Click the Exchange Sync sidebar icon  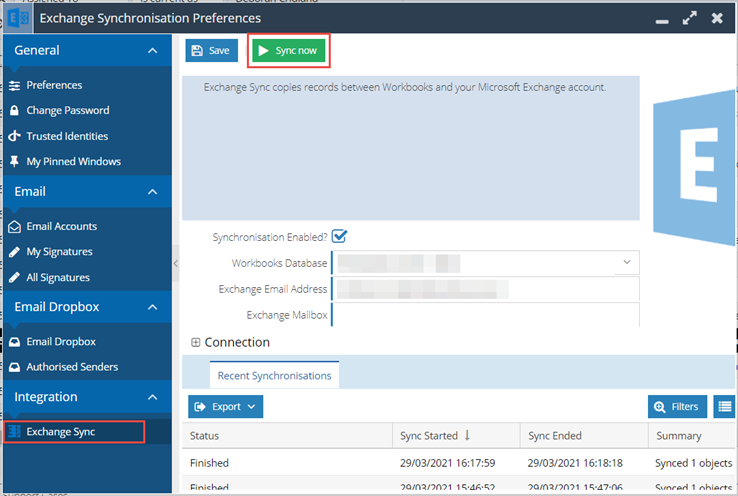coord(15,432)
